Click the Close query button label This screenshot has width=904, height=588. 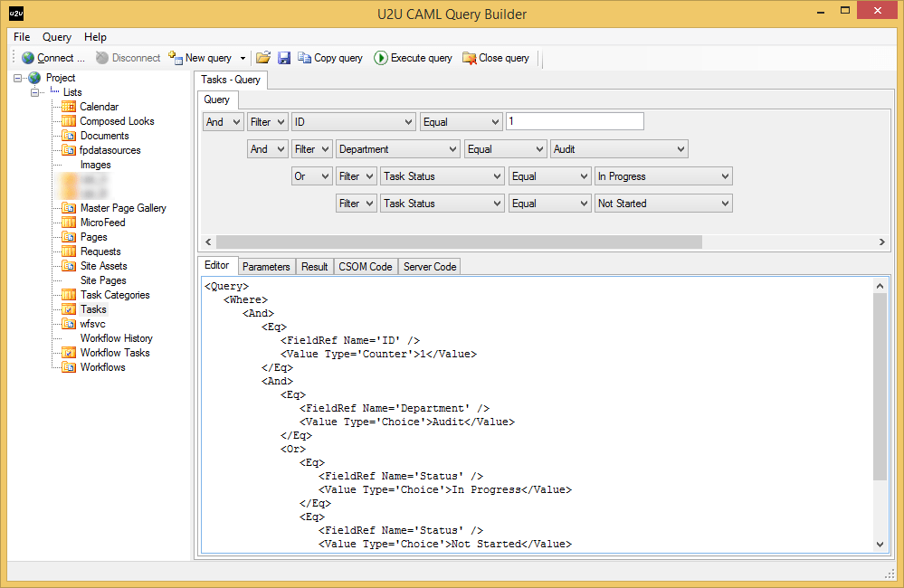tap(504, 58)
